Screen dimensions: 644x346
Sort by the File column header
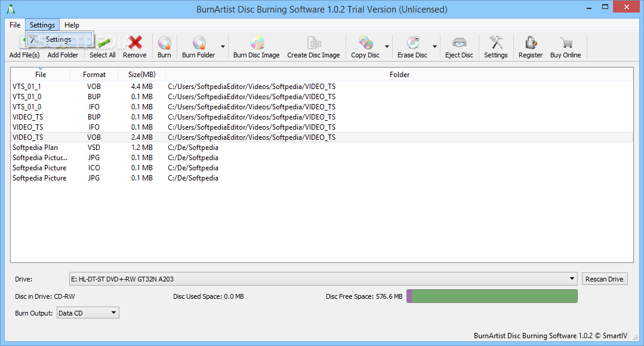(x=40, y=75)
